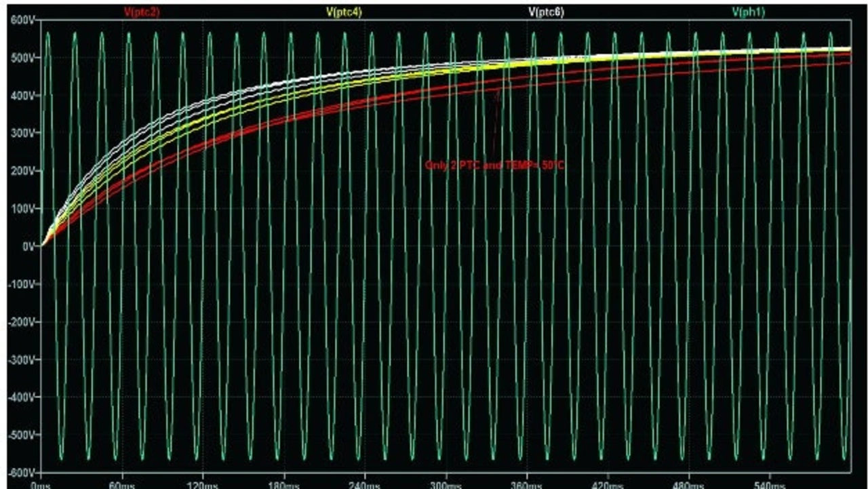Click the 0ms time axis label
Image resolution: width=868 pixels, height=489 pixels.
(x=41, y=484)
